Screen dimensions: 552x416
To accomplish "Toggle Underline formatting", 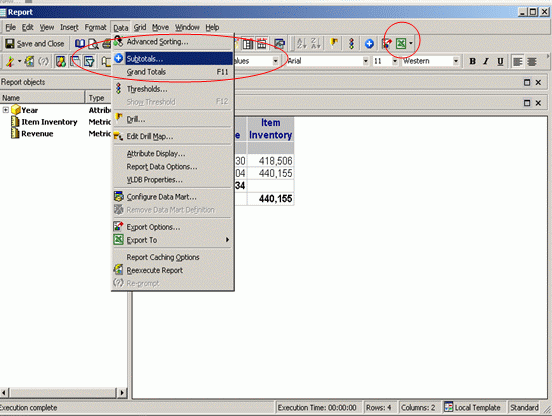I will tap(500, 61).
